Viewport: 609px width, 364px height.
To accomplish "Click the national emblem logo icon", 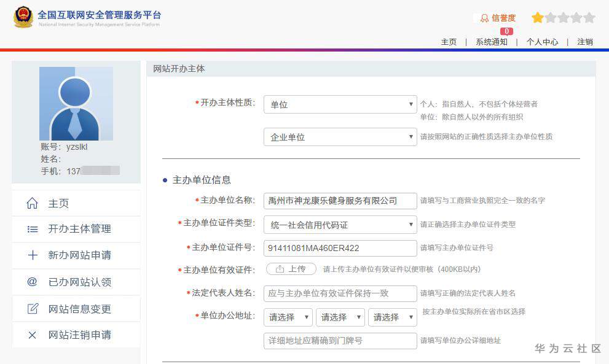I will point(23,17).
